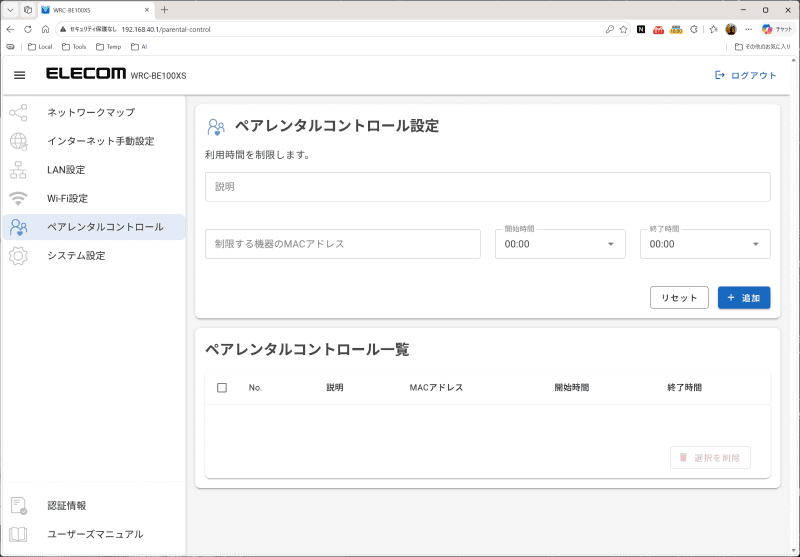Click the リセット button
This screenshot has height=557, width=800.
click(679, 297)
